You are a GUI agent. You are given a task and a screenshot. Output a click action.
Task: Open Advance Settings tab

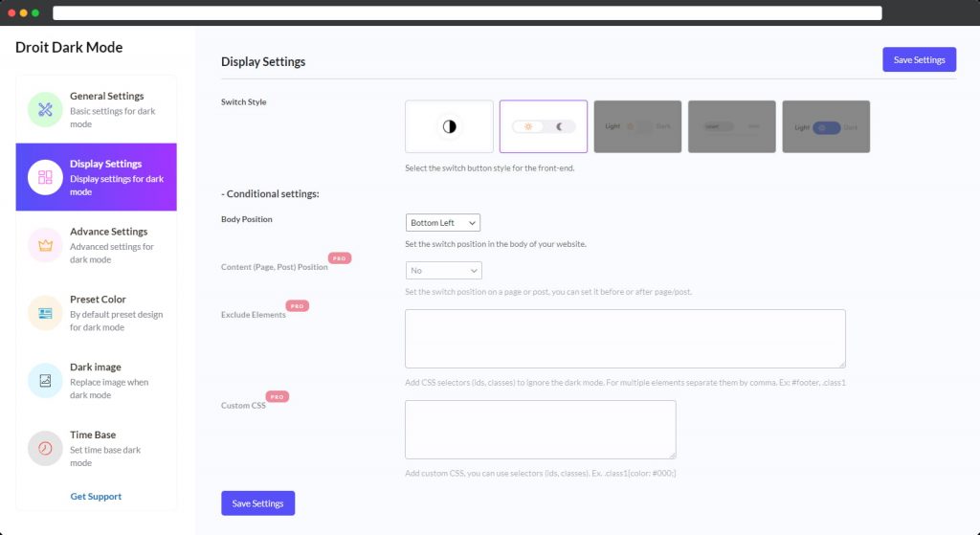pyautogui.click(x=97, y=245)
